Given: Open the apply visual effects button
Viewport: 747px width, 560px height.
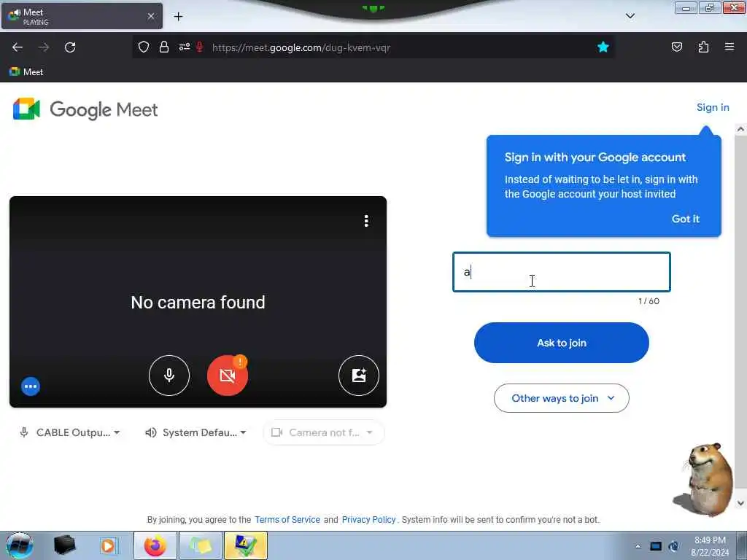Looking at the screenshot, I should (x=359, y=376).
